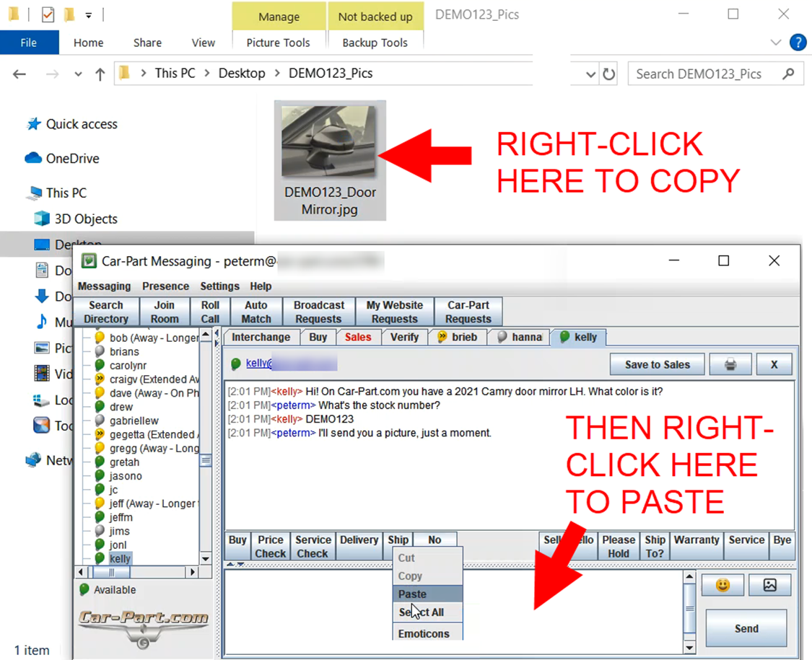
Task: Switch to the Interchange tab
Action: click(x=261, y=337)
